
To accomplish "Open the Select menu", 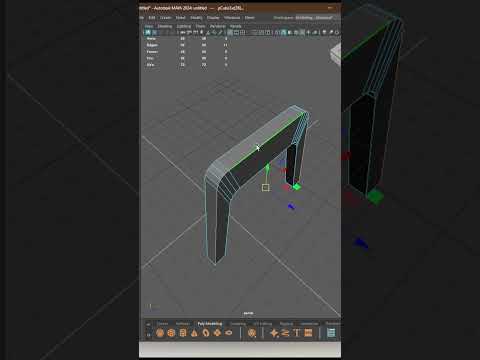I will (x=180, y=18).
